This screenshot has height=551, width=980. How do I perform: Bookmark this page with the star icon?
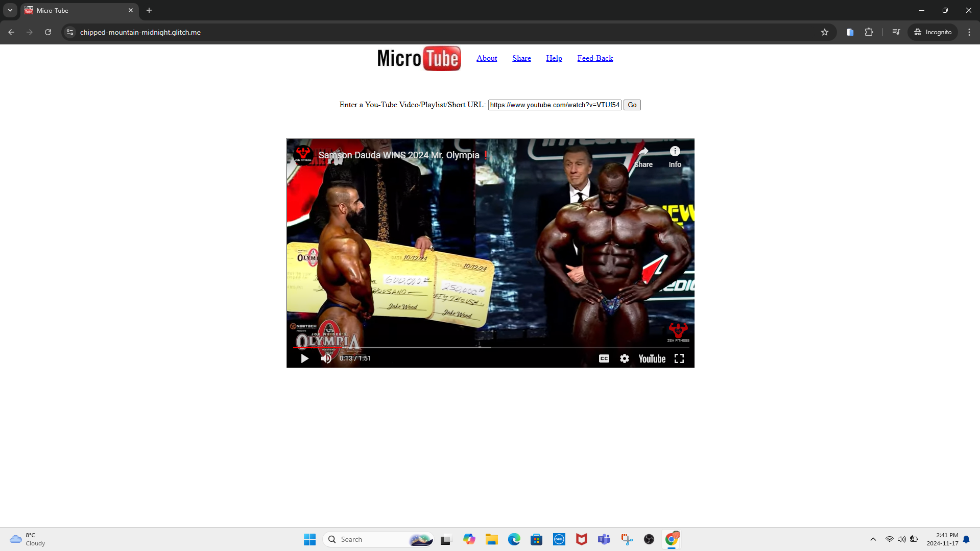[x=825, y=32]
